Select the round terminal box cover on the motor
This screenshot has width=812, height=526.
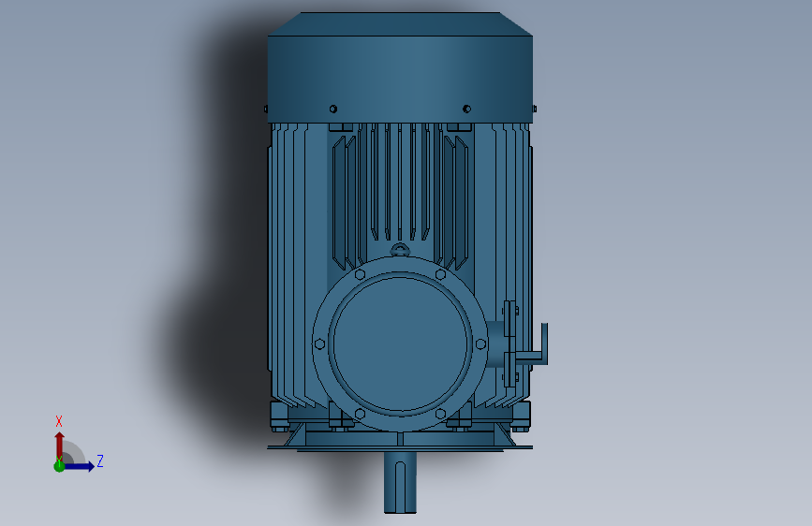[400, 343]
